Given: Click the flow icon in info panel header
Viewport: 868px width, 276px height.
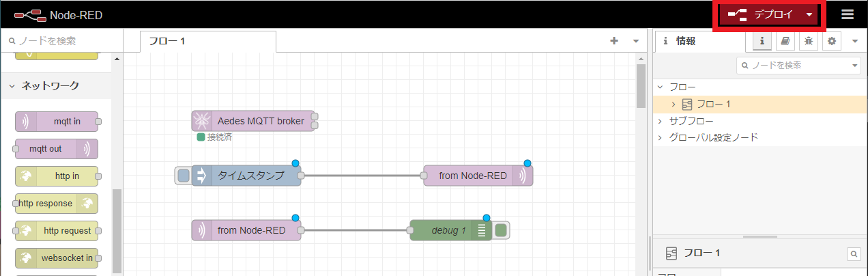Looking at the screenshot, I should [x=671, y=253].
